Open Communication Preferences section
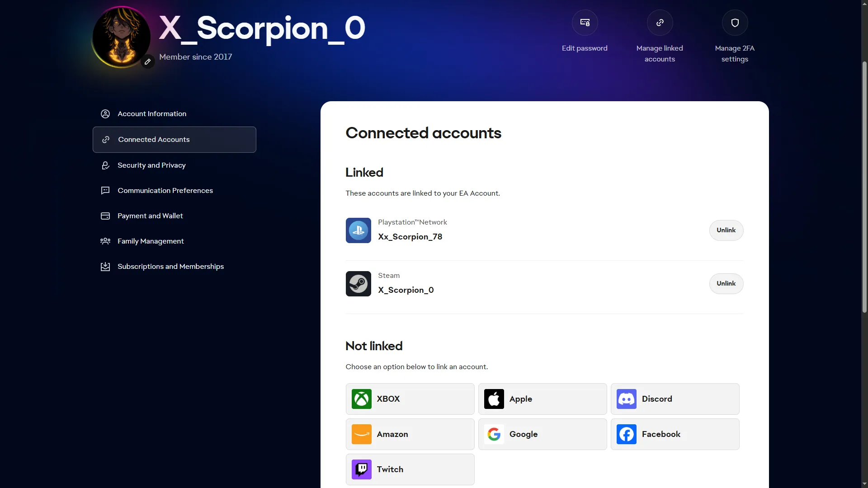This screenshot has width=868, height=488. (x=175, y=191)
